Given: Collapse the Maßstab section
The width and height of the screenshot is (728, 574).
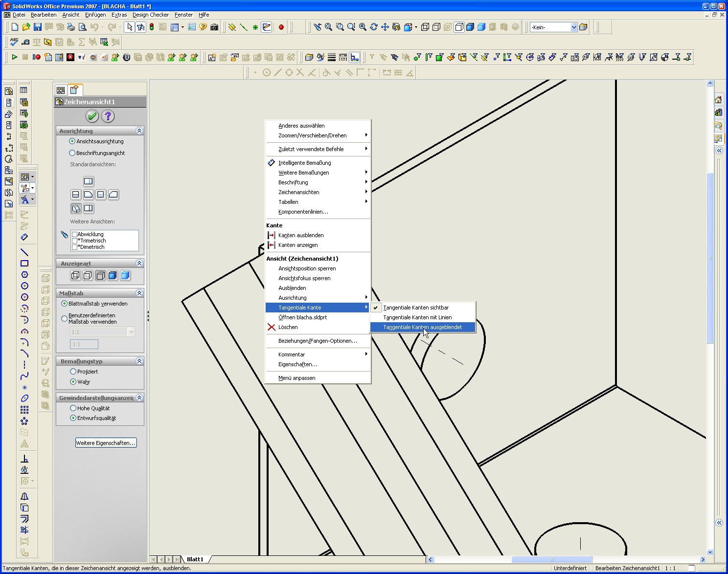Looking at the screenshot, I should (x=139, y=293).
